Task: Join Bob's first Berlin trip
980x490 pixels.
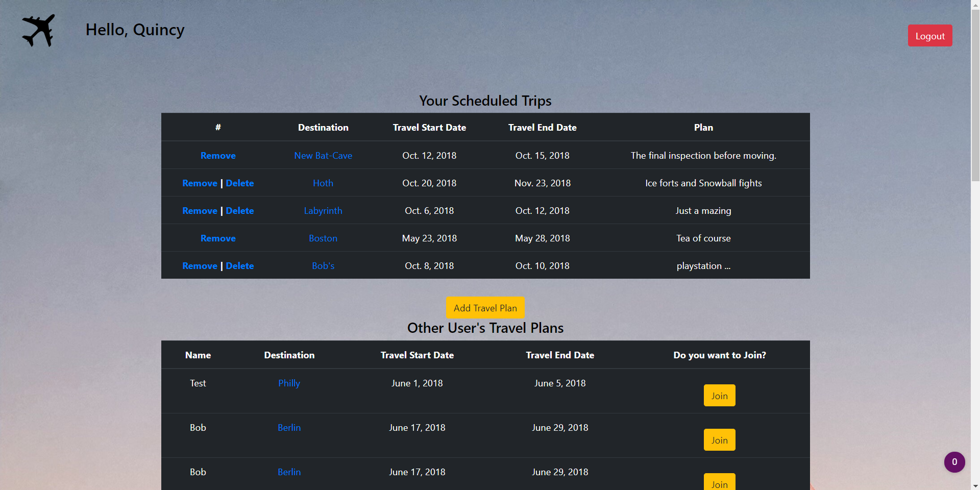Action: click(x=720, y=440)
